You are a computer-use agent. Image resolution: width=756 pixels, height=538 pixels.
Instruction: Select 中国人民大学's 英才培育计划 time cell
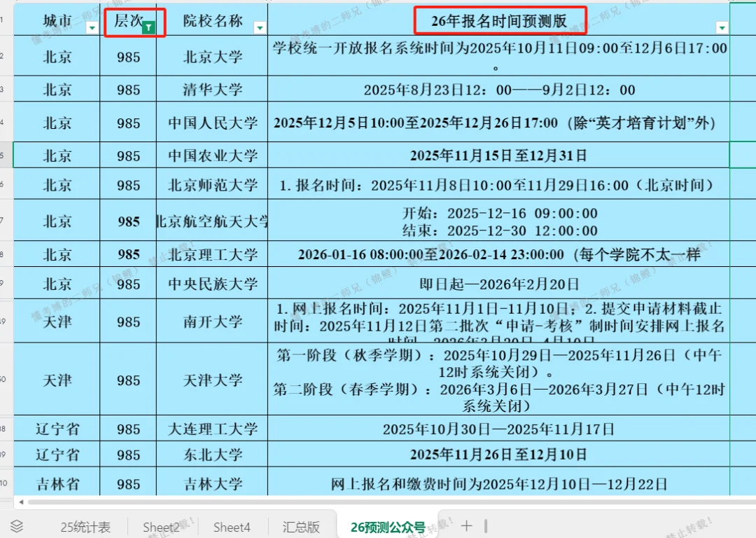[498, 122]
